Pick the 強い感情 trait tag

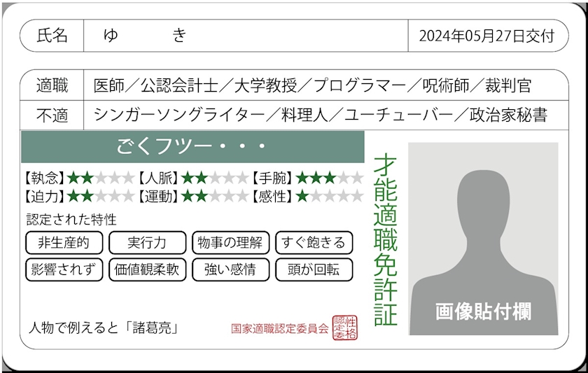pyautogui.click(x=230, y=269)
